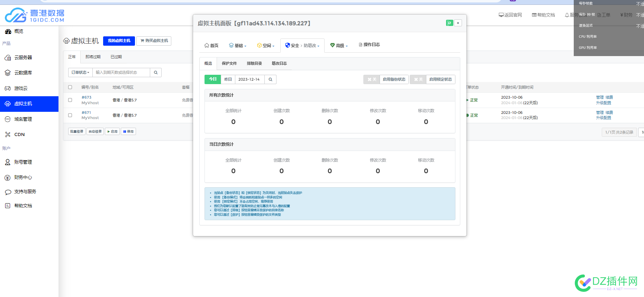Screen dimensions: 644x297
Task: Open the 订单状态 dropdown
Action: [80, 72]
